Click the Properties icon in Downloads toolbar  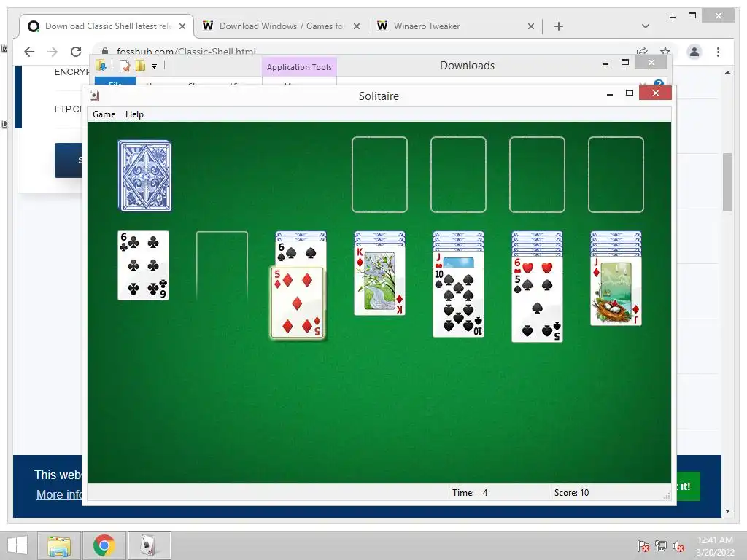[124, 66]
